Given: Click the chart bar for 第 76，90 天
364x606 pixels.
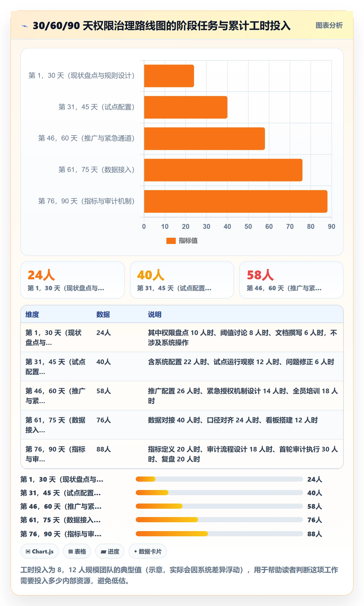Looking at the screenshot, I should point(236,201).
